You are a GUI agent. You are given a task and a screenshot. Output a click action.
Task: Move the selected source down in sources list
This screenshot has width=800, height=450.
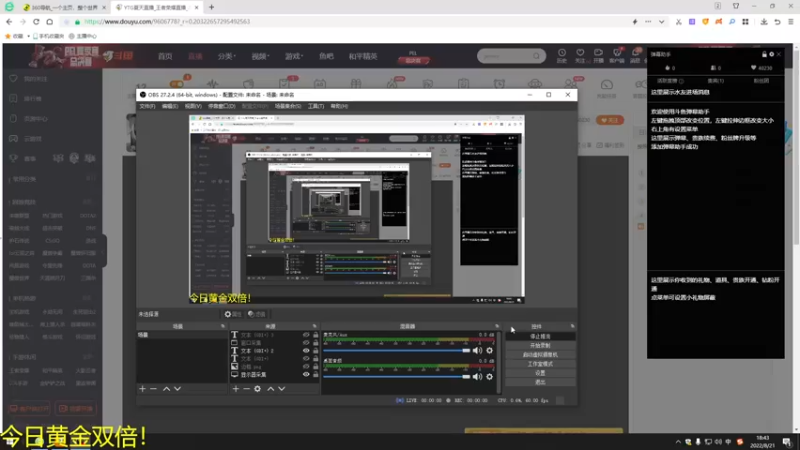click(281, 389)
